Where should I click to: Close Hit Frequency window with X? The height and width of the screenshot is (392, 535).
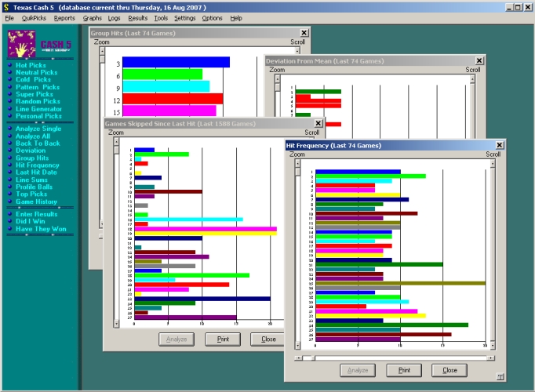(500, 145)
